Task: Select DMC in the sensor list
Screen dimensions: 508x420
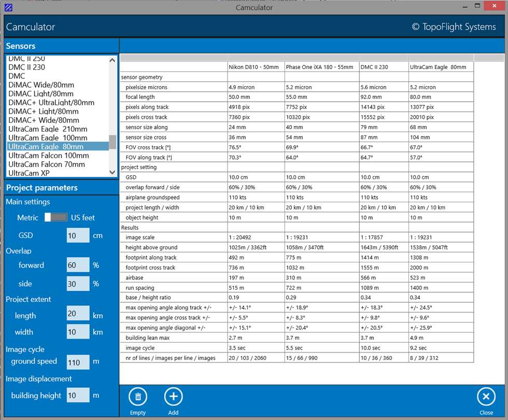Action: (x=17, y=76)
